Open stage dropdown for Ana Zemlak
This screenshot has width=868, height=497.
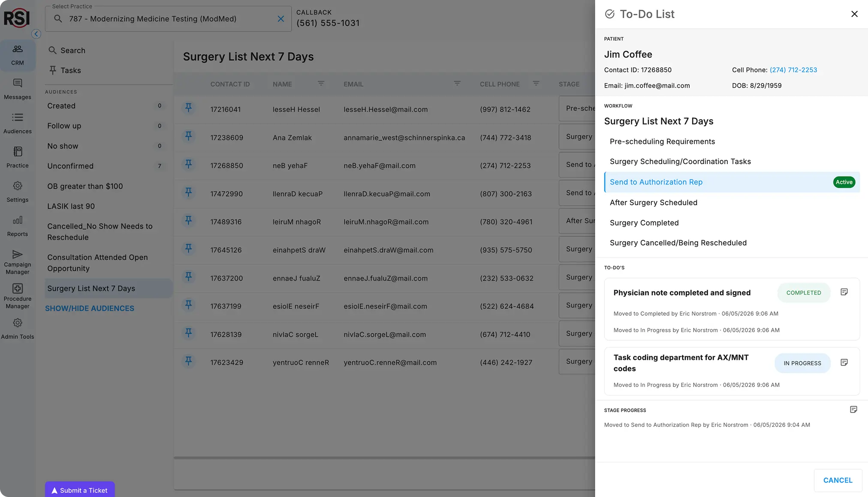point(577,137)
